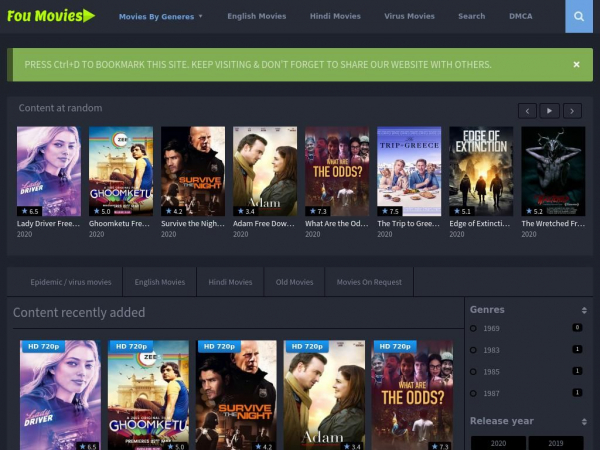The height and width of the screenshot is (450, 600).
Task: Click the Fou Movies logo
Action: (51, 16)
